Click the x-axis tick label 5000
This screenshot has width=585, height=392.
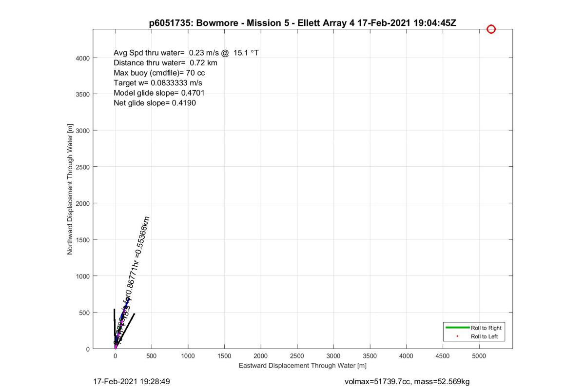click(479, 356)
